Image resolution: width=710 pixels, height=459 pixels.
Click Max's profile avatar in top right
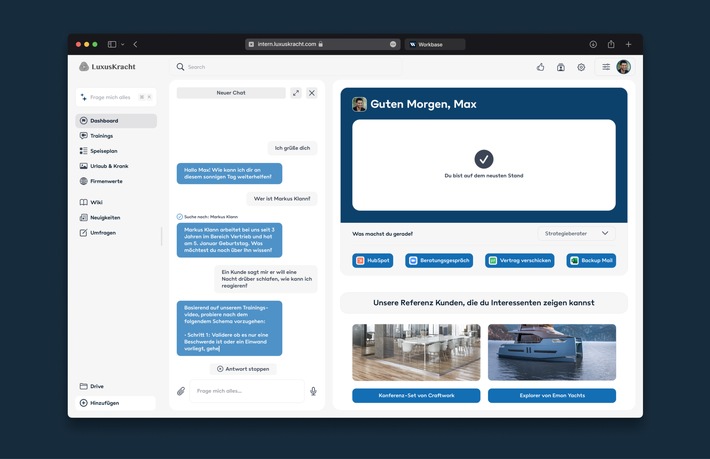[x=624, y=67]
